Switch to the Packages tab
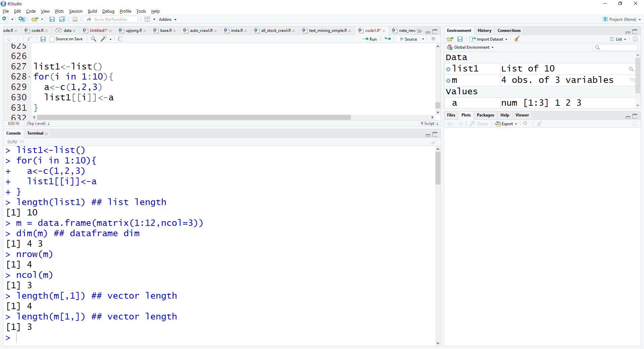 pyautogui.click(x=485, y=115)
